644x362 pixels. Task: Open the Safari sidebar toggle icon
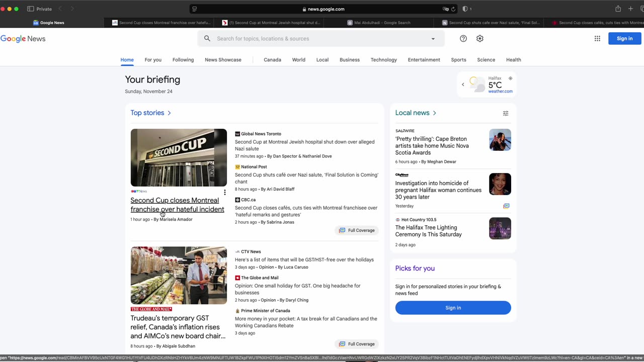[31, 9]
